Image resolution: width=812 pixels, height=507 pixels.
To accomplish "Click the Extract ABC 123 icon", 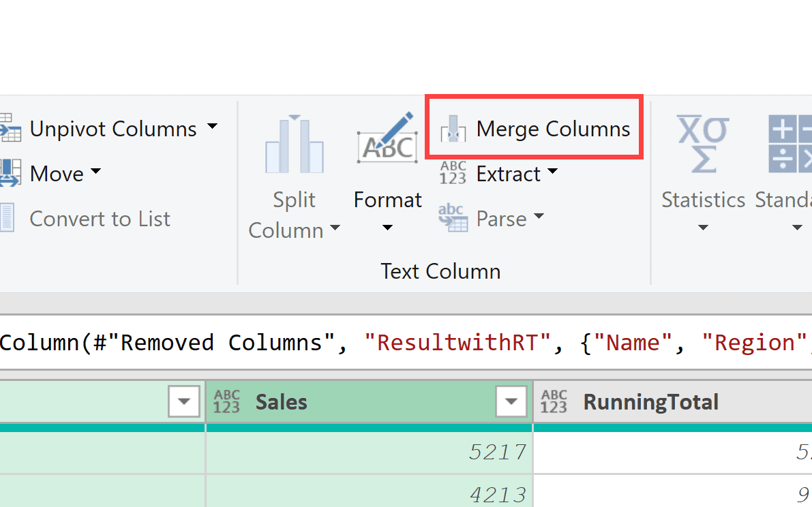I will (453, 173).
